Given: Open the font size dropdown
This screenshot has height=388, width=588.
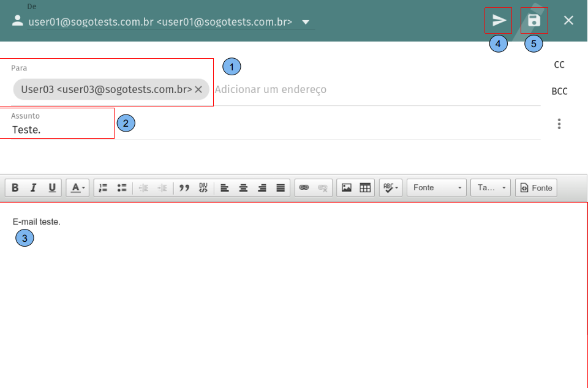Looking at the screenshot, I should pos(490,188).
